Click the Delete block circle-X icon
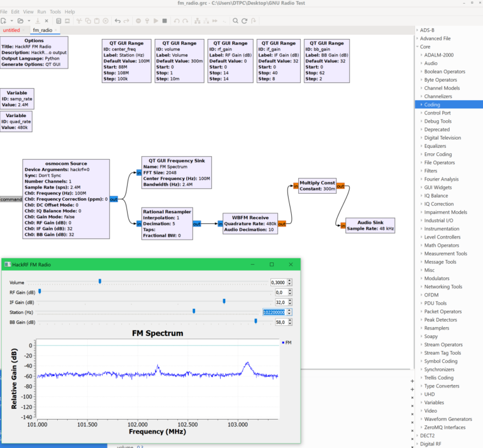The height and width of the screenshot is (448, 483). [x=106, y=21]
